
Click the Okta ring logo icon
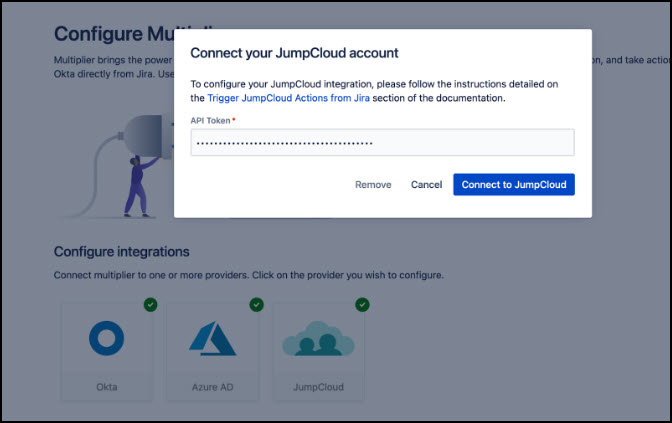pyautogui.click(x=107, y=339)
